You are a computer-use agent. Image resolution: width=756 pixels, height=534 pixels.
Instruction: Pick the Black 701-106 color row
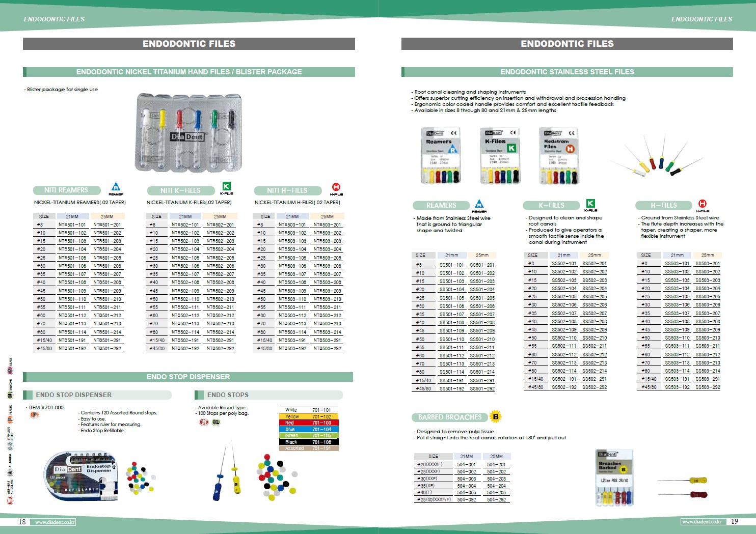(x=308, y=442)
